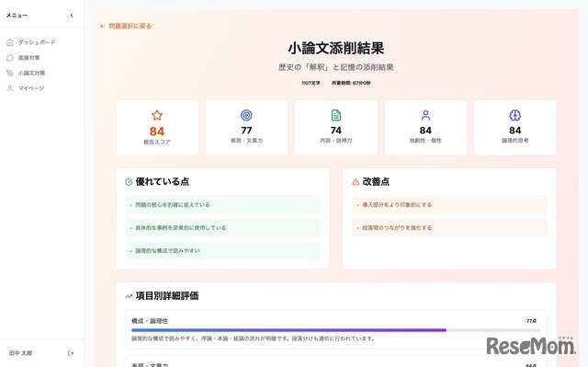Select 導入部分をより印象的にする improvement item
This screenshot has width=588, height=367.
click(x=449, y=205)
